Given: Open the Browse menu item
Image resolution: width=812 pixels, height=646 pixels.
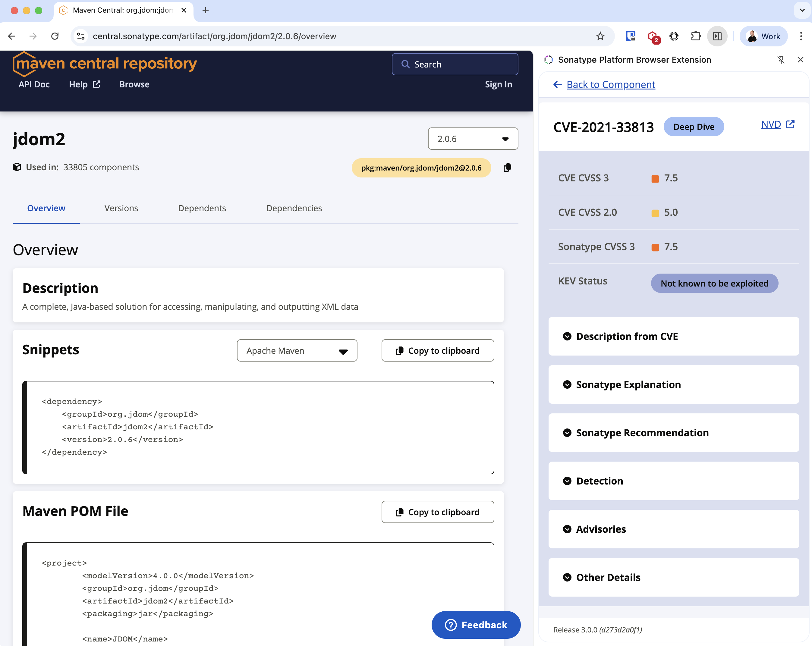Looking at the screenshot, I should tap(134, 84).
